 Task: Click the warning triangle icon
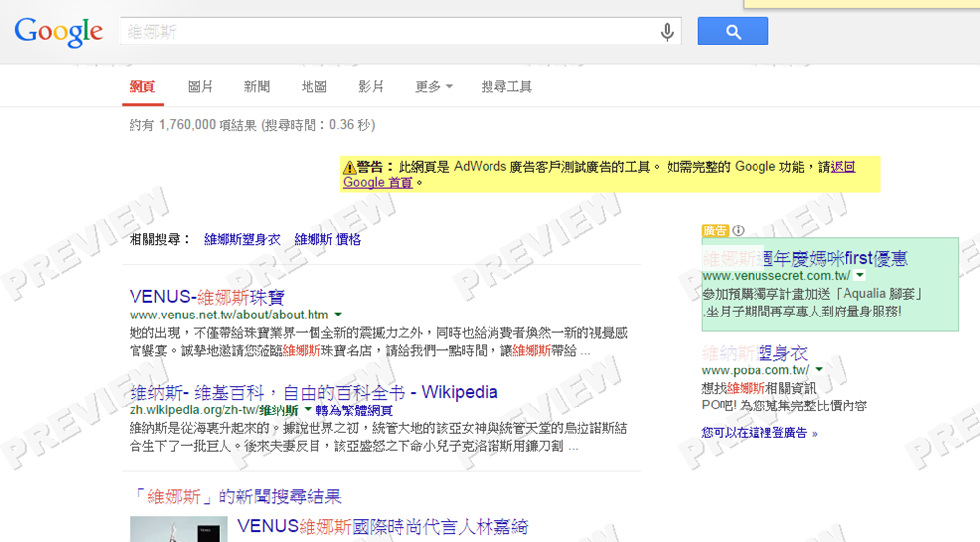click(x=349, y=167)
